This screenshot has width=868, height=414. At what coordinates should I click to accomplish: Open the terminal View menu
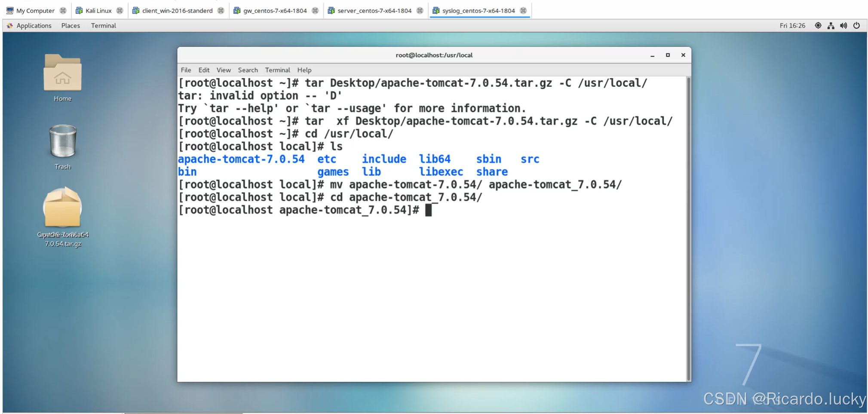(x=224, y=70)
